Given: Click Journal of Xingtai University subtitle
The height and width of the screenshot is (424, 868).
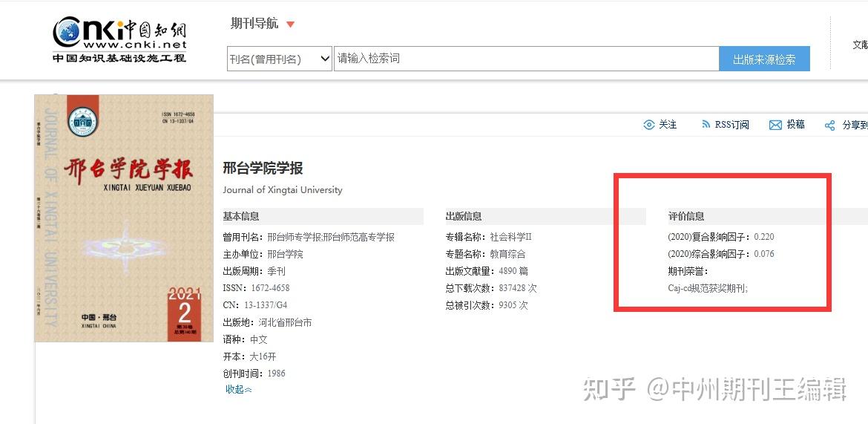Looking at the screenshot, I should click(283, 190).
